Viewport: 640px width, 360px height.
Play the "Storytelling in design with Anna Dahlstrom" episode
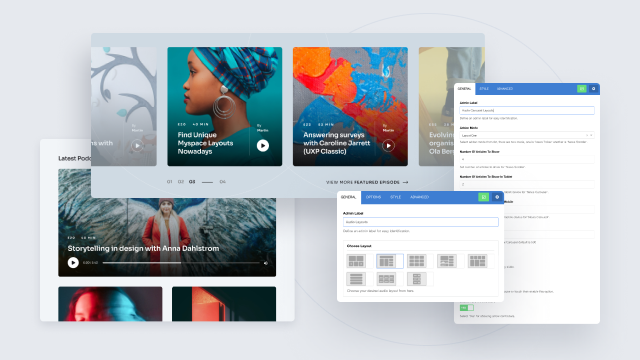point(73,262)
